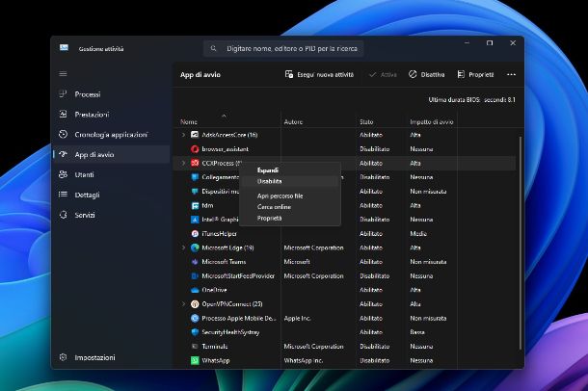The width and height of the screenshot is (588, 391).
Task: Click Esegui nuova attività button
Action: (x=319, y=74)
